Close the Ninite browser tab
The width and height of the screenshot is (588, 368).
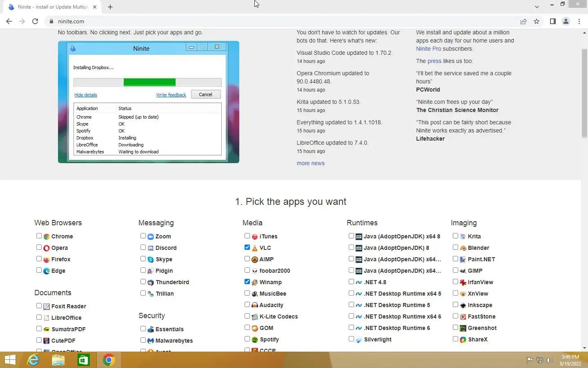pos(94,7)
